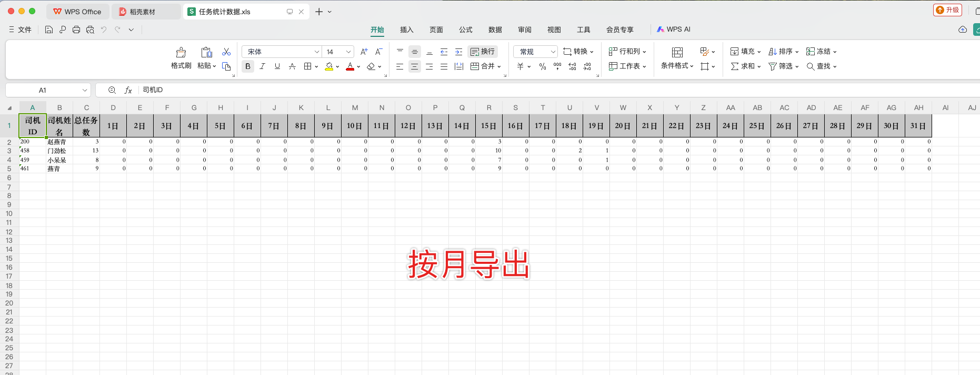
Task: Click the Undo arrow icon
Action: click(104, 29)
